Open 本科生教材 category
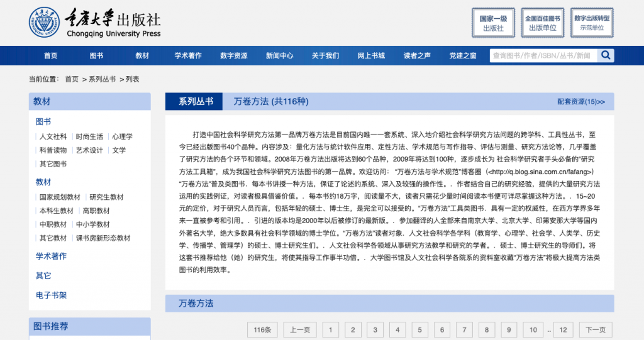This screenshot has width=644, height=340. pyautogui.click(x=56, y=211)
